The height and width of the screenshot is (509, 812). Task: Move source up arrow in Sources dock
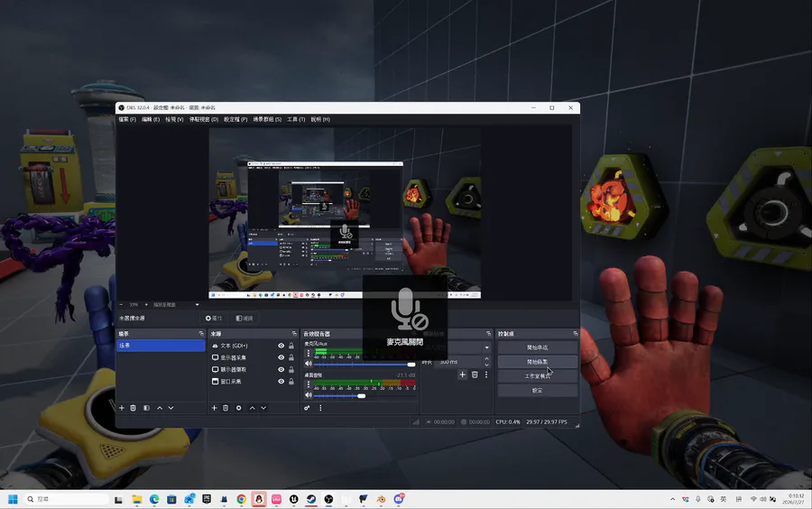coord(253,408)
